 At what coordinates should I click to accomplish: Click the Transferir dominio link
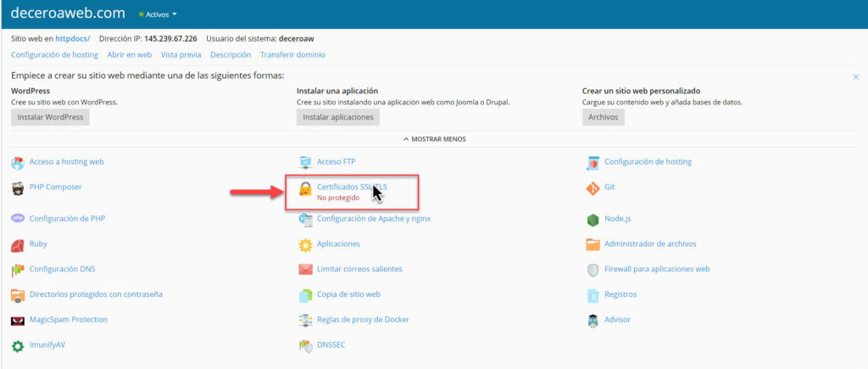(x=292, y=55)
